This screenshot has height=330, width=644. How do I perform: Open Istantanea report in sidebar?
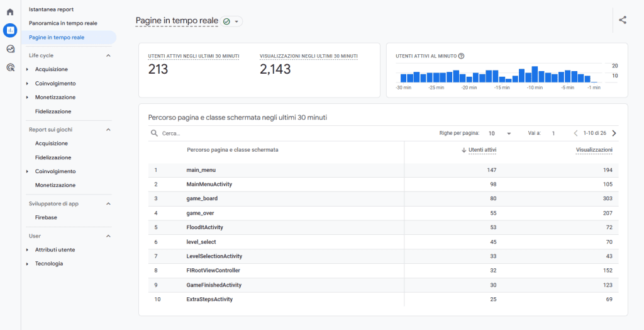click(x=52, y=9)
